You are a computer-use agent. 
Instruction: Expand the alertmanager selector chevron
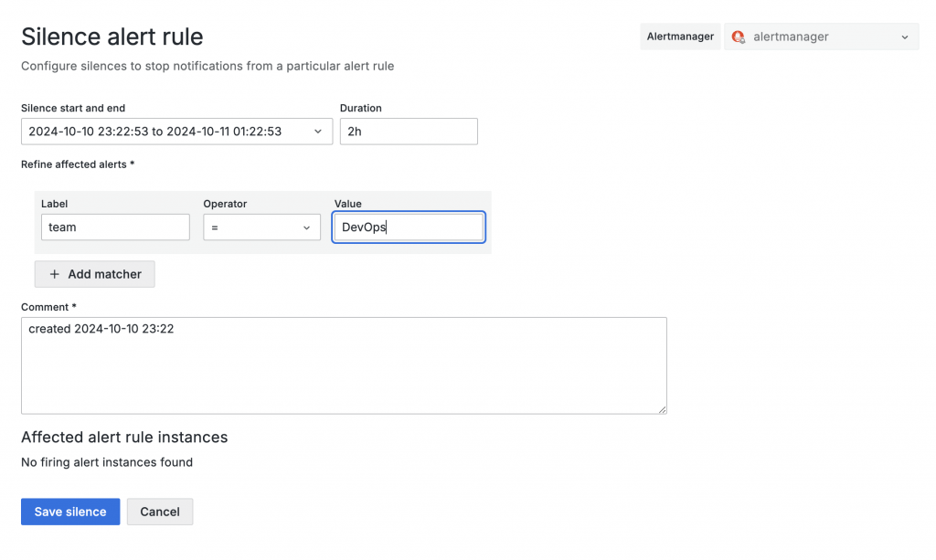click(905, 37)
